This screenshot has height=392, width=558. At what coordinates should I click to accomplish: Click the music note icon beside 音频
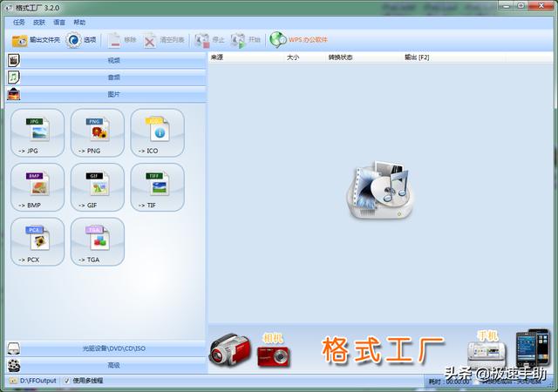(x=14, y=78)
